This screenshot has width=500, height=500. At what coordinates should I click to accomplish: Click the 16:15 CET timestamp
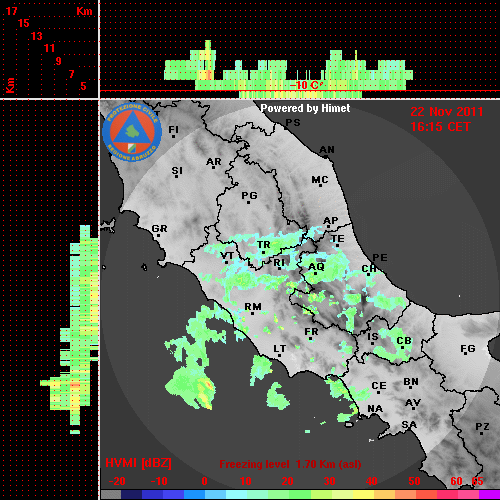440,127
